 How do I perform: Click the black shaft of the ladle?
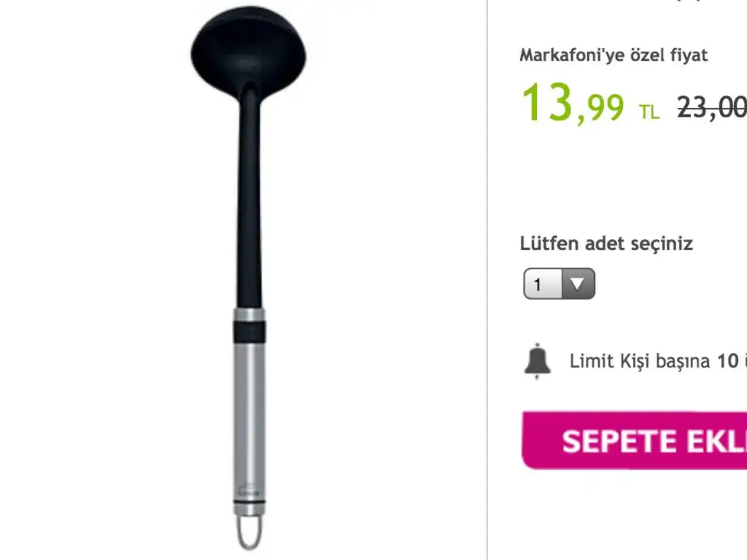coord(249,200)
